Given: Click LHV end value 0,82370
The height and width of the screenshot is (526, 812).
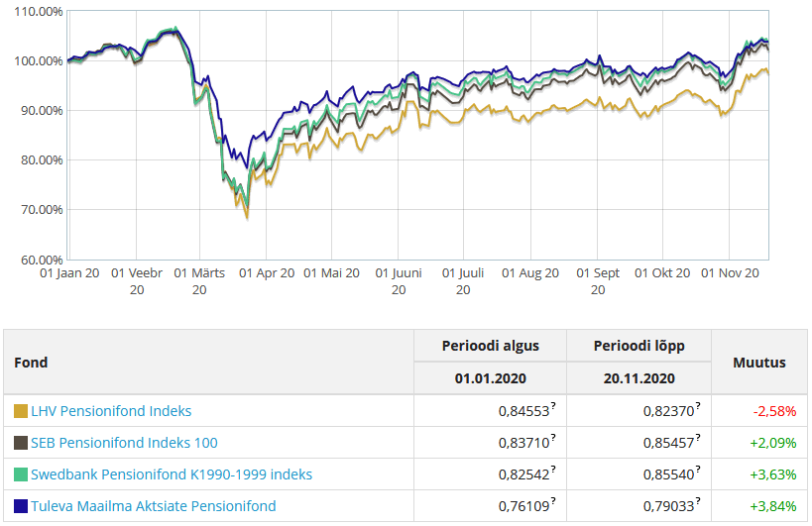Looking at the screenshot, I should coord(668,411).
